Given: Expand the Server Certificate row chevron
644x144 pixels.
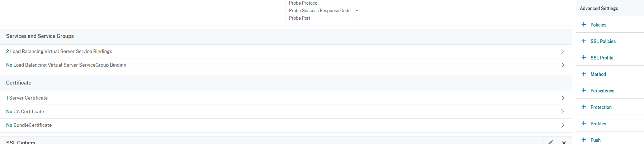Looking at the screenshot, I should pyautogui.click(x=563, y=98).
